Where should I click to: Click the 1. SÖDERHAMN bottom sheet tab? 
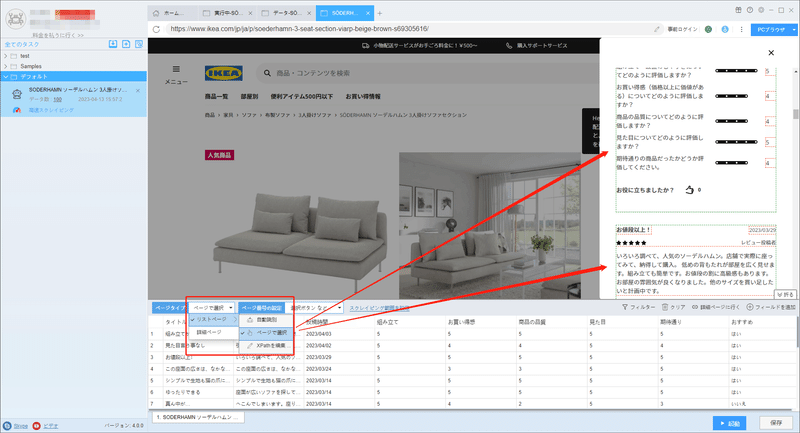coord(198,417)
